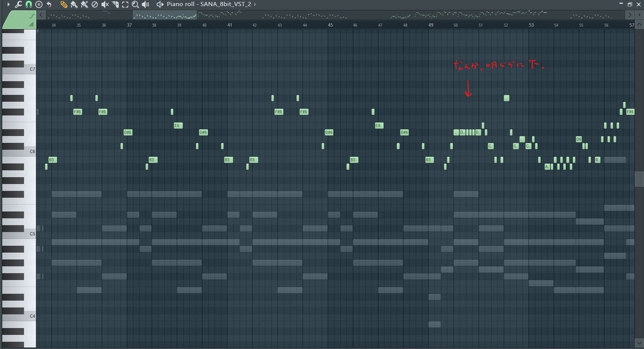
Task: Click the highlighted region of the minimap scrollbar
Action: click(x=165, y=15)
